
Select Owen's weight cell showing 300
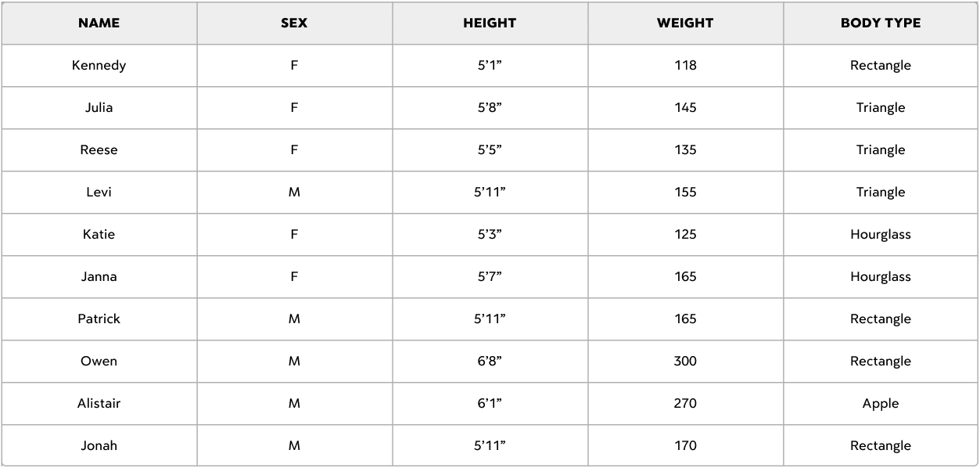pyautogui.click(x=686, y=362)
